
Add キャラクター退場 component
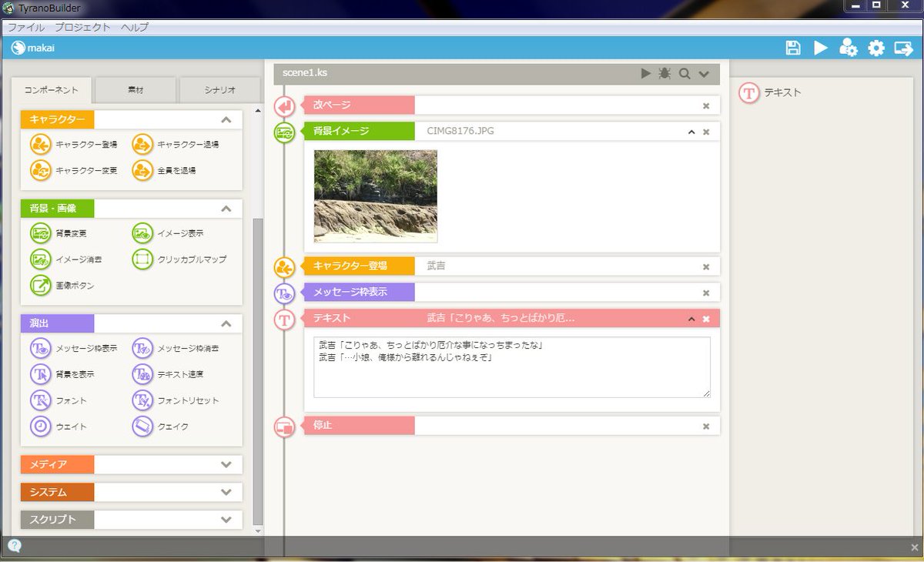[x=176, y=144]
